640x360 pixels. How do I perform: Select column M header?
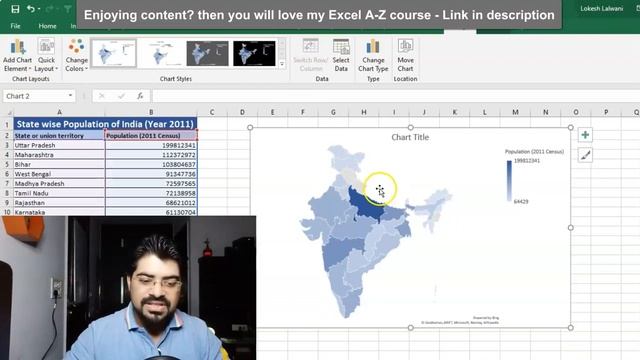[x=515, y=112]
